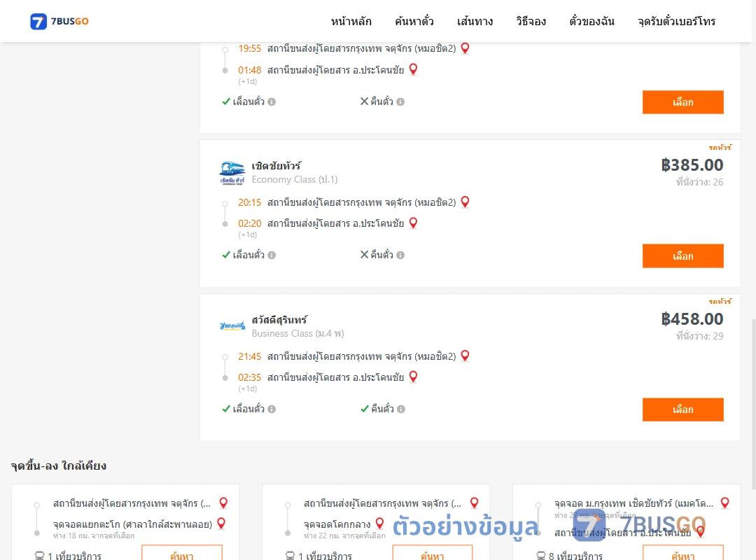
Task: Open the วิธีจอง menu item
Action: [531, 21]
